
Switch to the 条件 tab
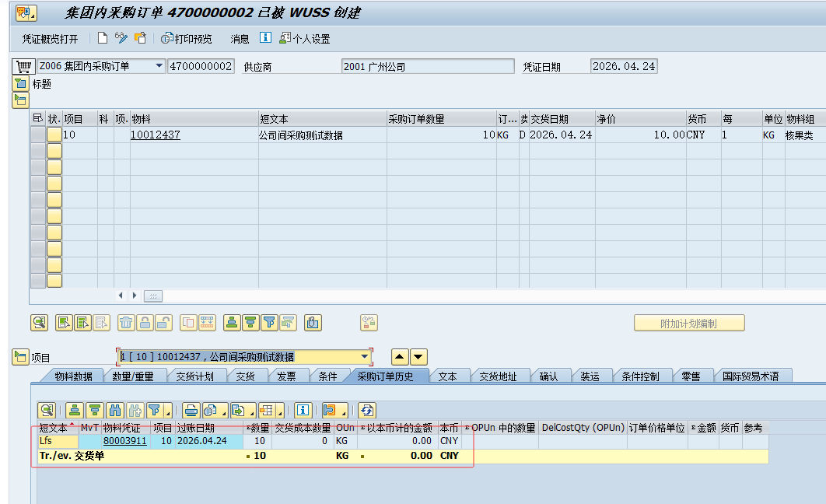(327, 376)
